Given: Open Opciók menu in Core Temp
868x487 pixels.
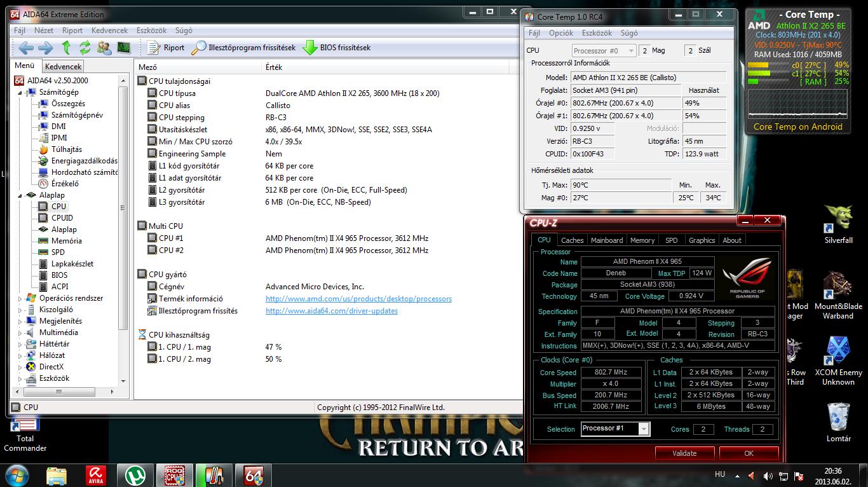Looking at the screenshot, I should tap(561, 33).
